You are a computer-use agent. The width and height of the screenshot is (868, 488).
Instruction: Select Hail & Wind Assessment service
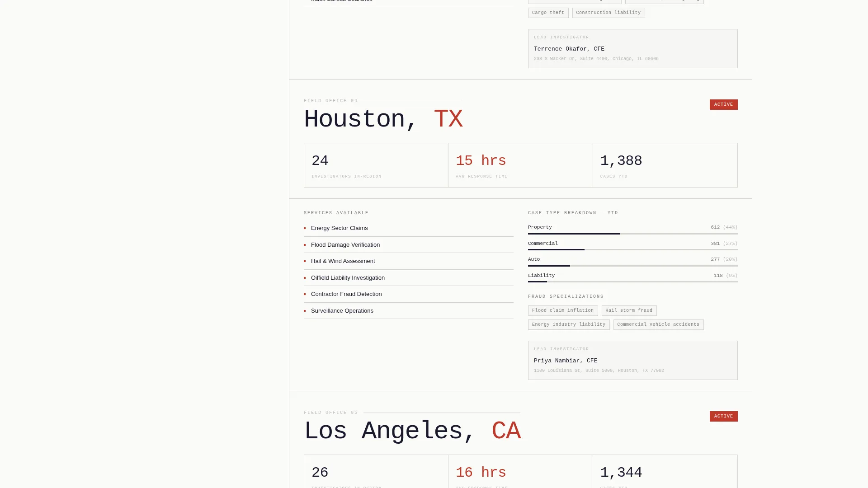[409, 261]
